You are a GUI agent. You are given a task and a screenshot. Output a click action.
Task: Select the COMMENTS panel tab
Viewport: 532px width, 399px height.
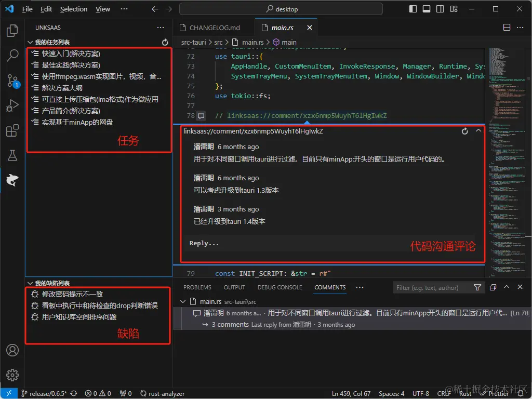[x=330, y=287]
